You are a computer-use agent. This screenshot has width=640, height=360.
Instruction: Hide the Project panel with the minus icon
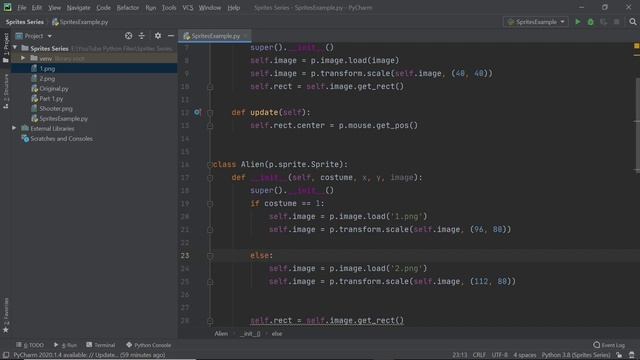click(171, 36)
